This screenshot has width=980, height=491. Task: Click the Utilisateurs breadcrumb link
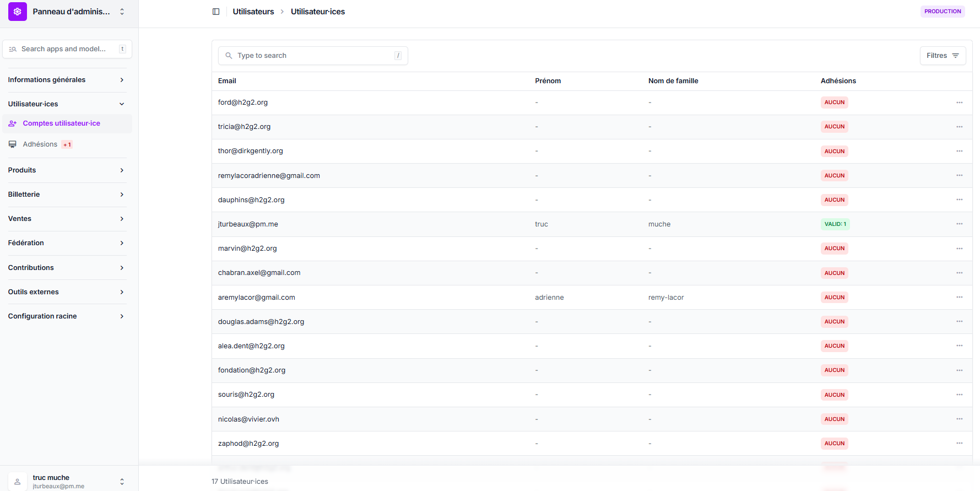tap(253, 12)
